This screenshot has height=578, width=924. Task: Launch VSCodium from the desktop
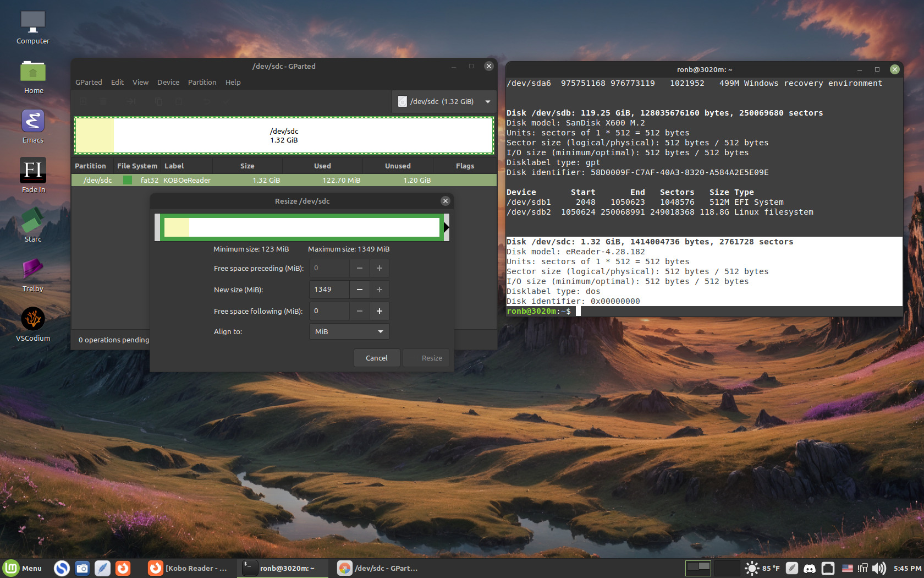tap(33, 324)
